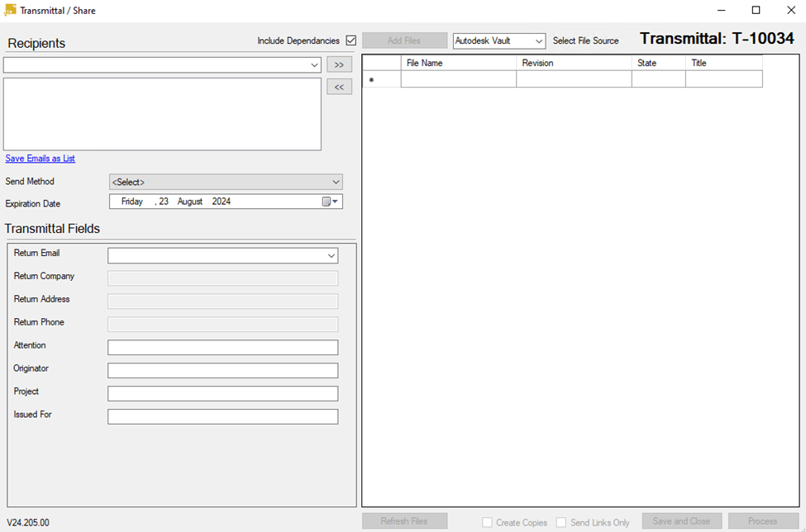806x532 pixels.
Task: Enable the Send Links Only checkbox
Action: (x=561, y=522)
